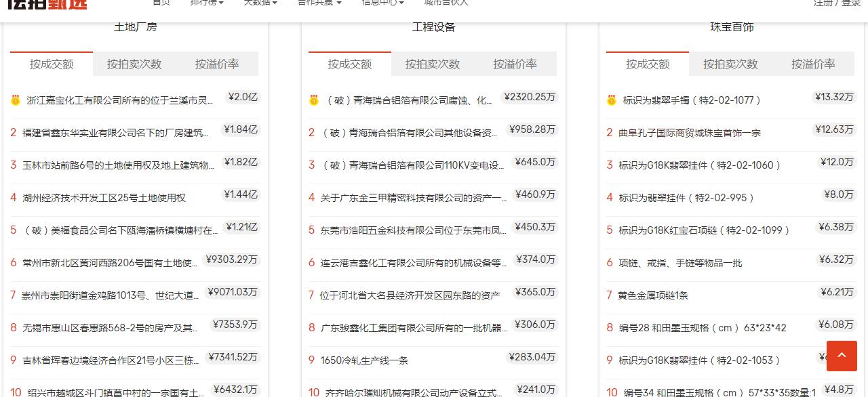Click the ¥6.21万 price tag
Image resolution: width=868 pixels, height=397 pixels.
tap(837, 292)
